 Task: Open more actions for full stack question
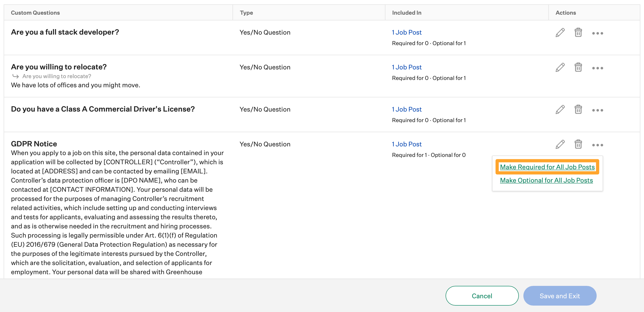[598, 33]
